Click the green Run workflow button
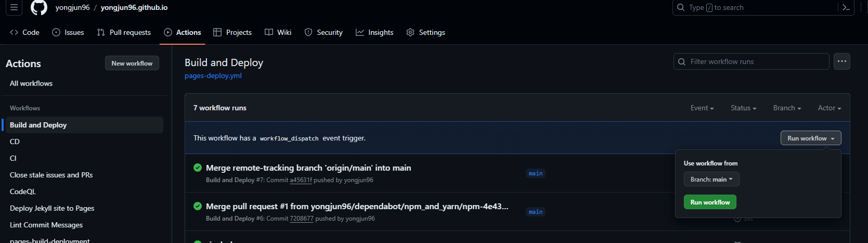Screen dimensions: 868x243 tap(710, 202)
